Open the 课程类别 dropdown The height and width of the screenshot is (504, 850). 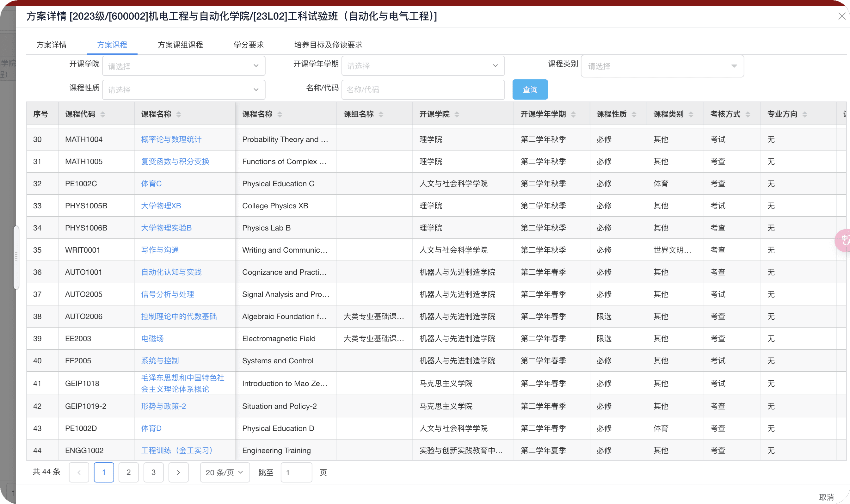pos(662,66)
